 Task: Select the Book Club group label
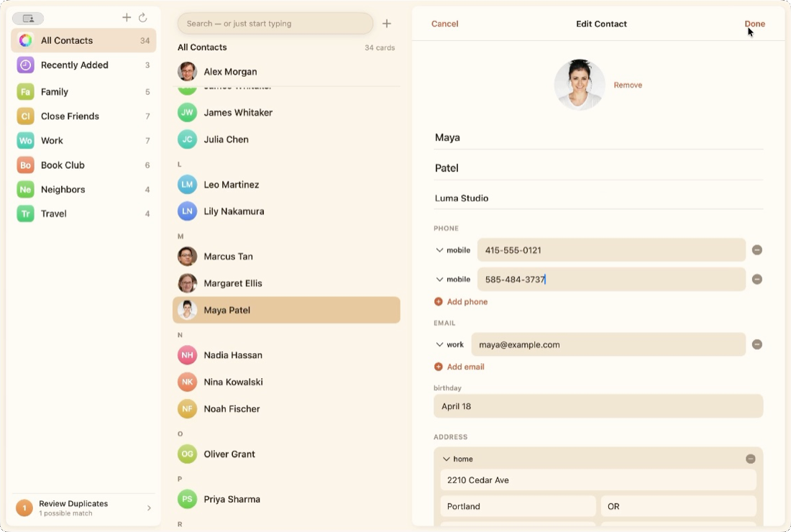(x=63, y=165)
